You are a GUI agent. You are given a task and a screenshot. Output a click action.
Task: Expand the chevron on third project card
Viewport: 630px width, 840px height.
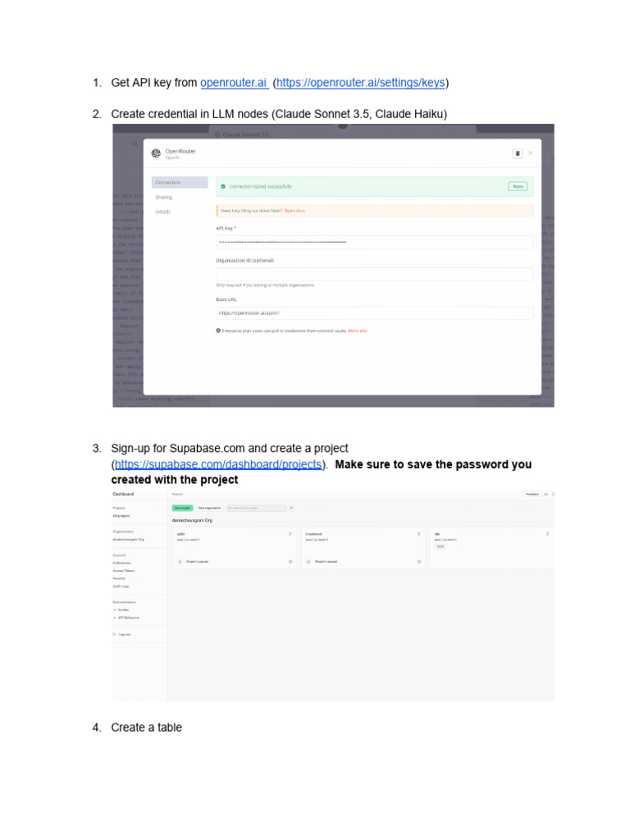coord(547,533)
